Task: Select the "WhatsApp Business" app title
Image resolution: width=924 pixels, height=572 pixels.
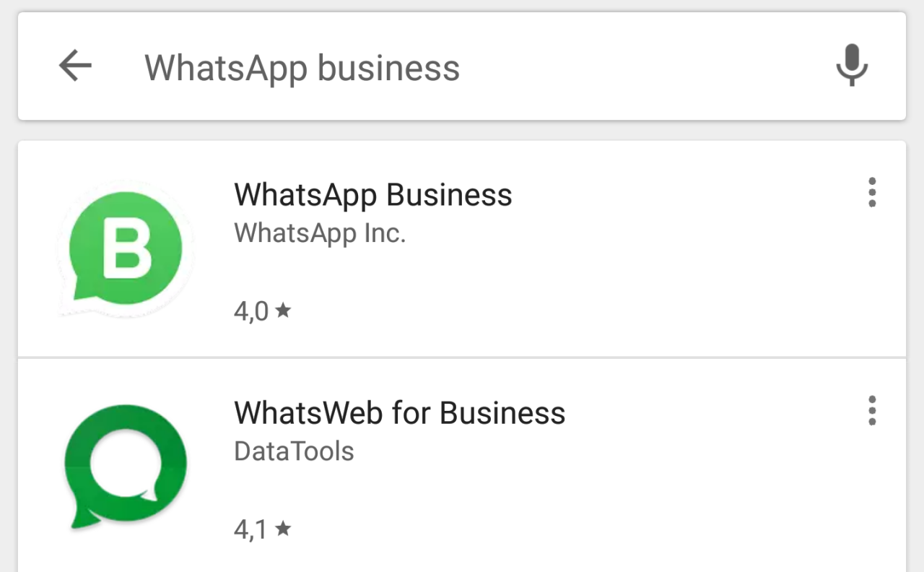Action: coord(372,195)
